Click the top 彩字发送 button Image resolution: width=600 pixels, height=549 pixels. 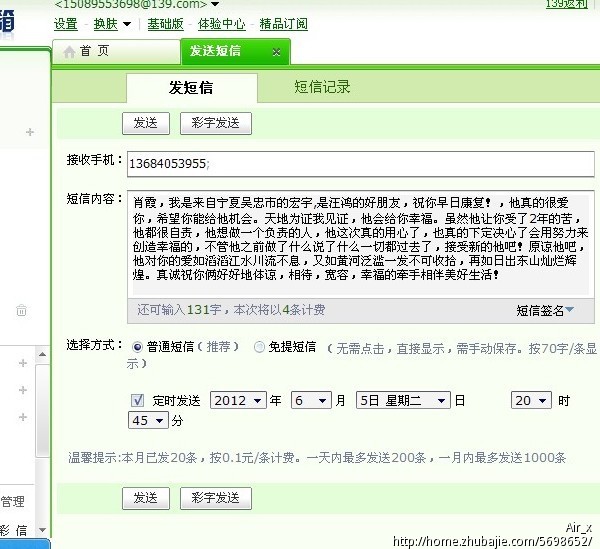click(x=216, y=123)
